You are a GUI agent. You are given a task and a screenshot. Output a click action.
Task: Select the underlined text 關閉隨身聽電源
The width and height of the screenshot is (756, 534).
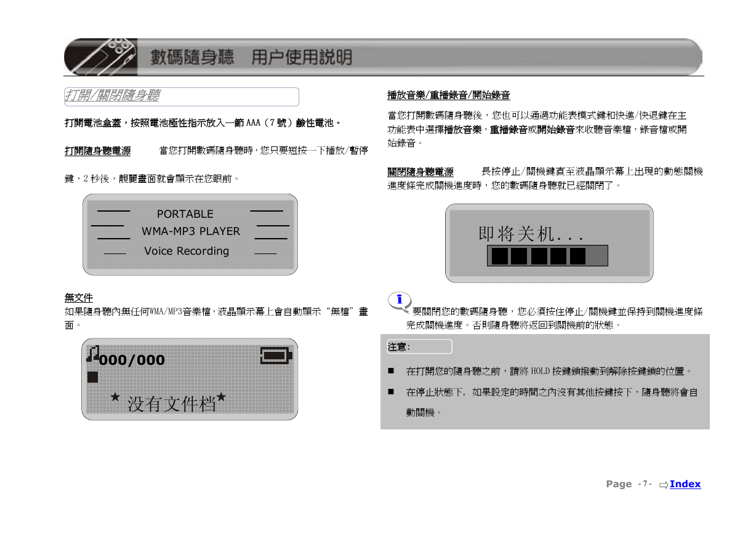(x=420, y=172)
